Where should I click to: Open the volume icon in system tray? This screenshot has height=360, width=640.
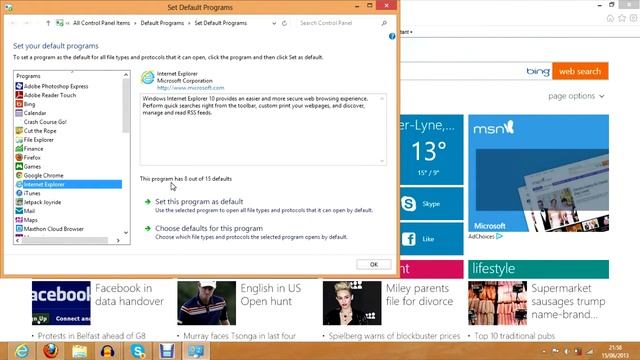(x=567, y=351)
